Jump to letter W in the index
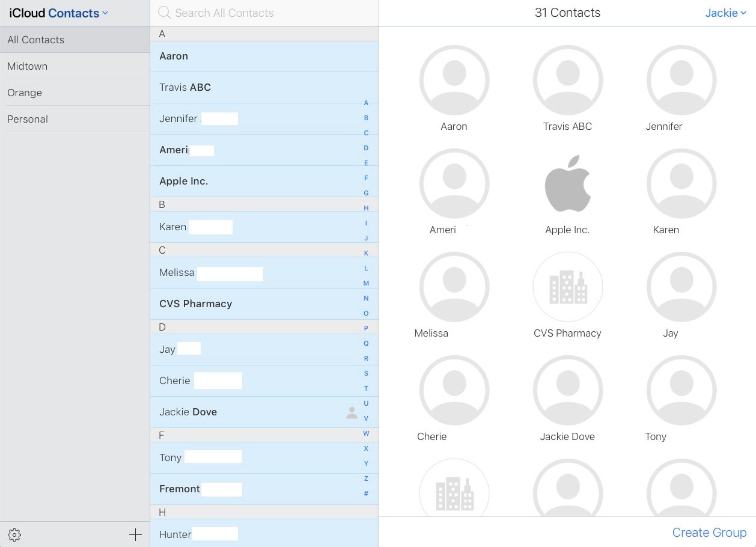756x547 pixels. [366, 433]
